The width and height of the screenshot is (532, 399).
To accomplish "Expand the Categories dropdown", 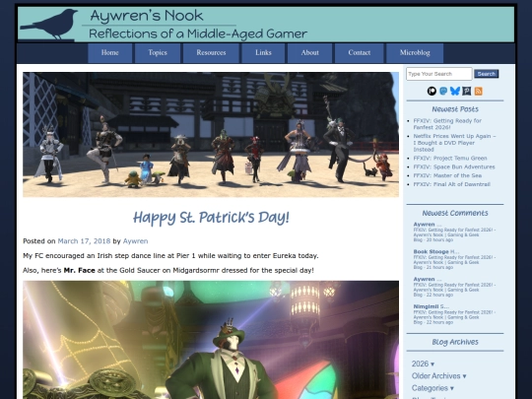I will tap(432, 388).
